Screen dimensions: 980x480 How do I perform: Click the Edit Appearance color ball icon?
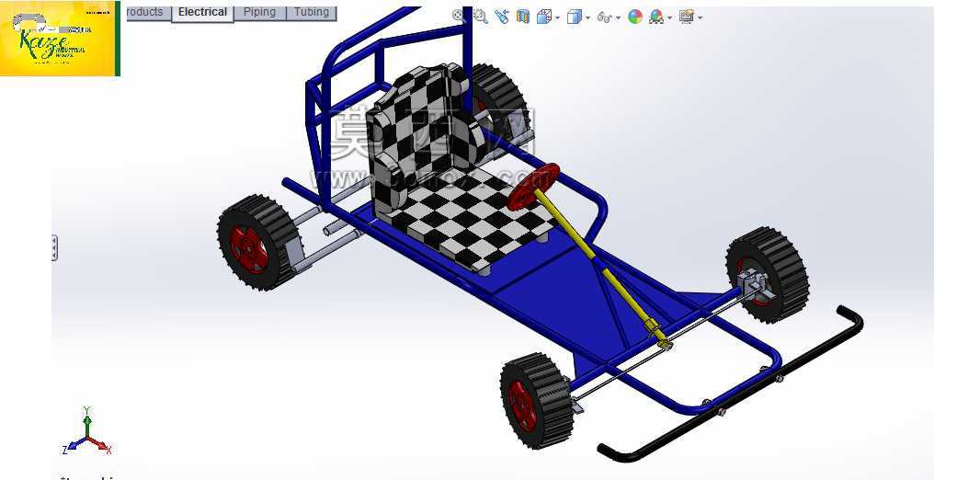tap(635, 17)
